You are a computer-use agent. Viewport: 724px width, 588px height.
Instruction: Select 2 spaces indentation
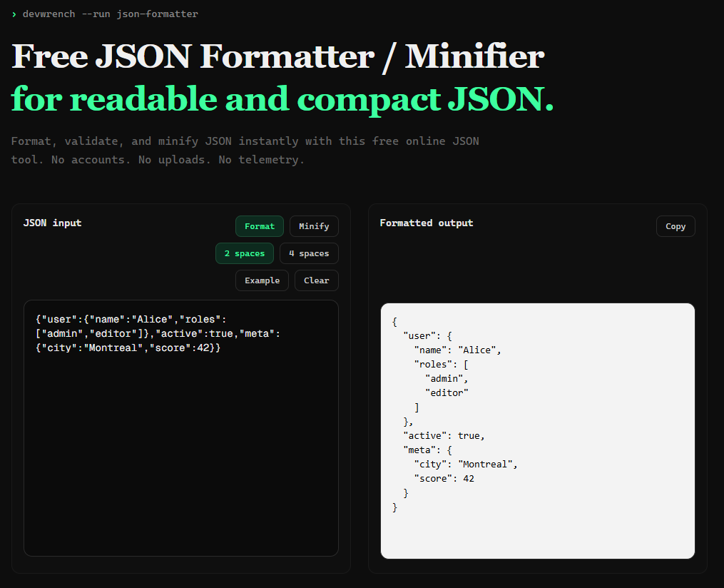(245, 253)
